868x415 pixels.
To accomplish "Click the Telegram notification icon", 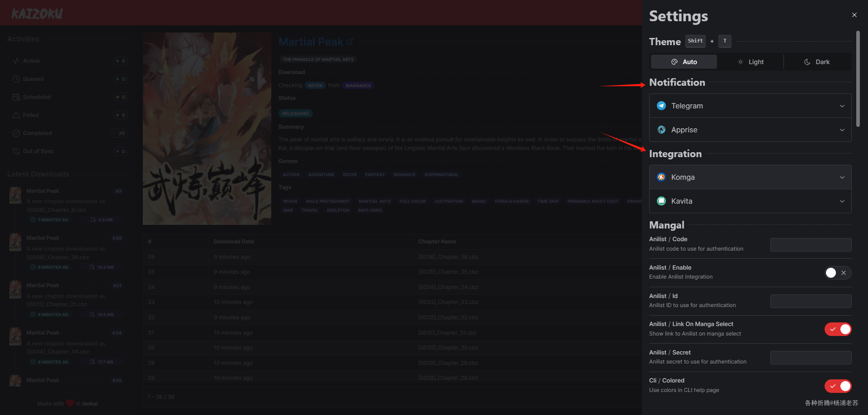I will coord(661,106).
